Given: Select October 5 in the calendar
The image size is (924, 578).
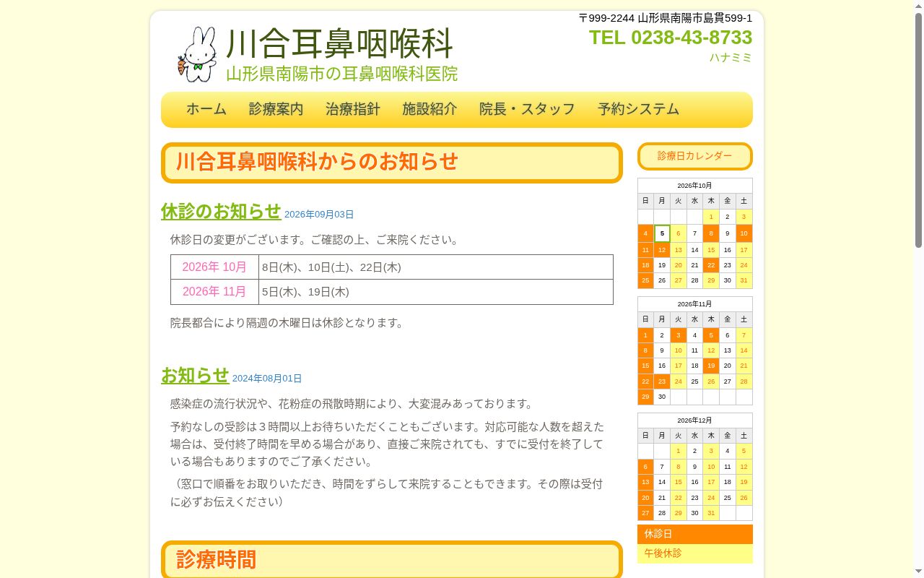Looking at the screenshot, I should (662, 233).
